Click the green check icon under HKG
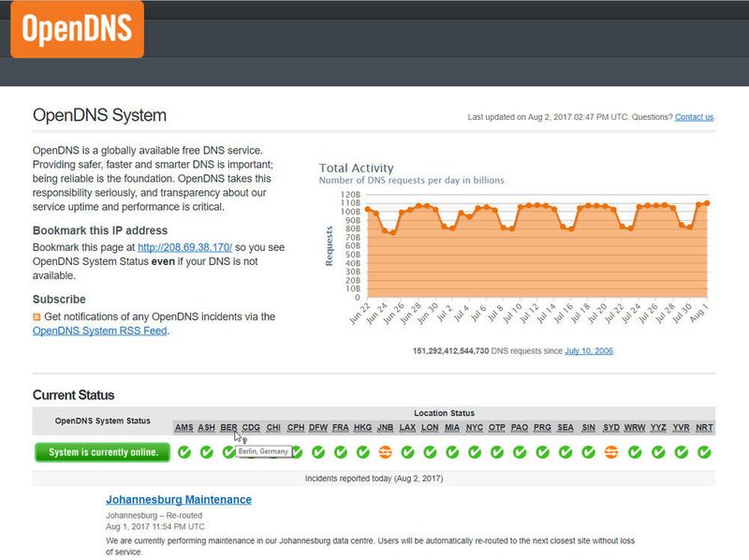 (x=363, y=452)
